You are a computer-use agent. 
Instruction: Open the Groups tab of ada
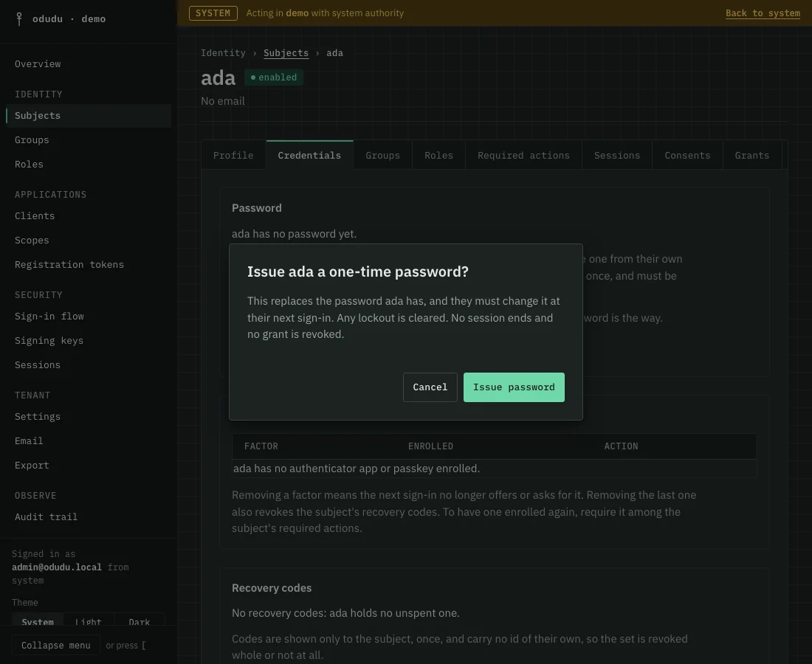(382, 155)
